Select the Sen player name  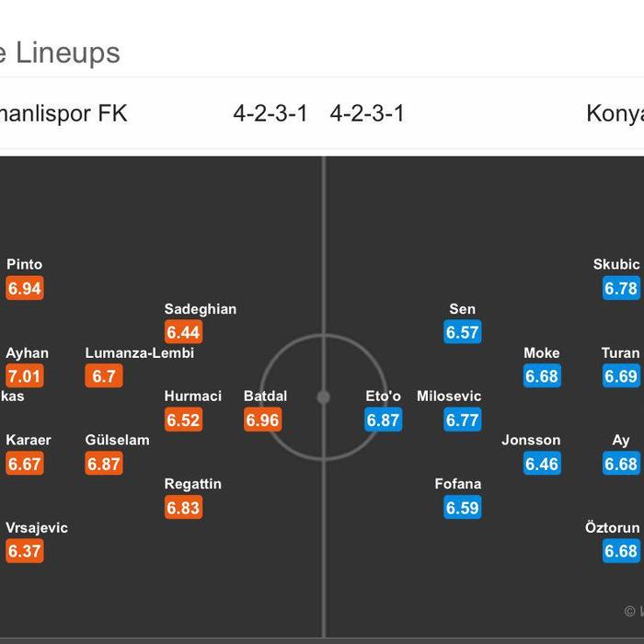463,309
